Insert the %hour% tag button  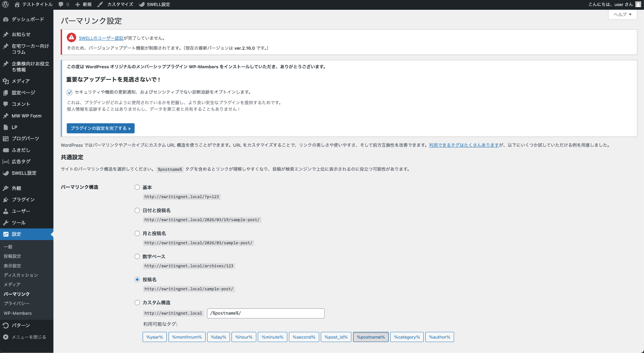pos(244,337)
